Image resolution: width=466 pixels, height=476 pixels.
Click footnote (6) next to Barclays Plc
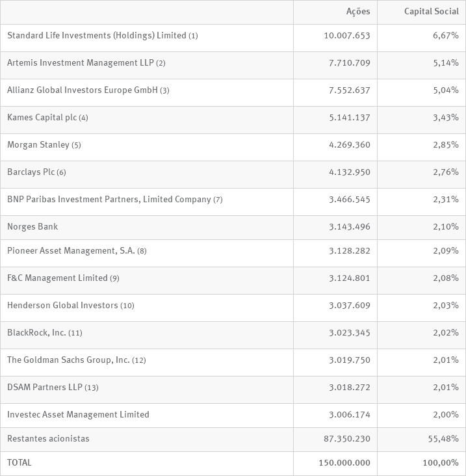pyautogui.click(x=61, y=172)
